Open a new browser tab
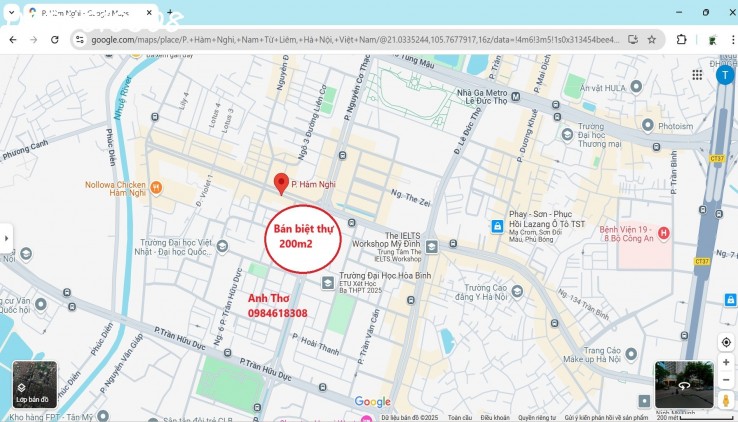This screenshot has height=422, width=738. click(x=169, y=13)
